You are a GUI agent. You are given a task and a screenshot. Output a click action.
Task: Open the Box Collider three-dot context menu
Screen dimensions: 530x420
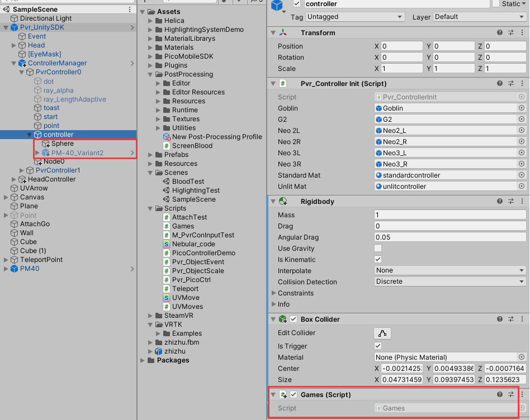coord(522,319)
